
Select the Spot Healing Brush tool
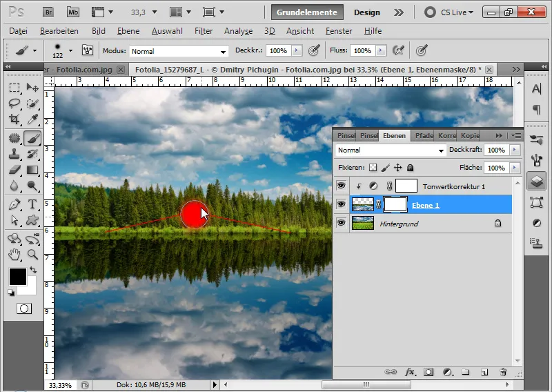[x=14, y=138]
